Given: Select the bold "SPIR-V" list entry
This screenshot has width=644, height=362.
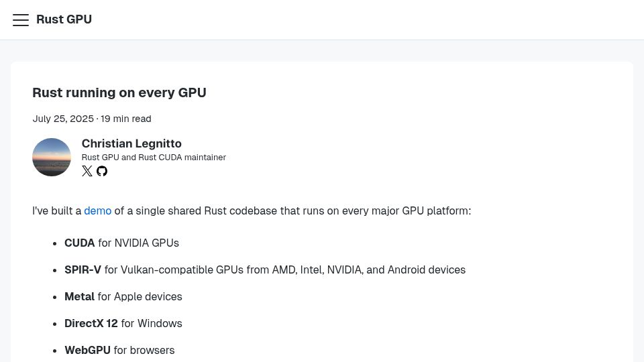Looking at the screenshot, I should [x=83, y=269].
